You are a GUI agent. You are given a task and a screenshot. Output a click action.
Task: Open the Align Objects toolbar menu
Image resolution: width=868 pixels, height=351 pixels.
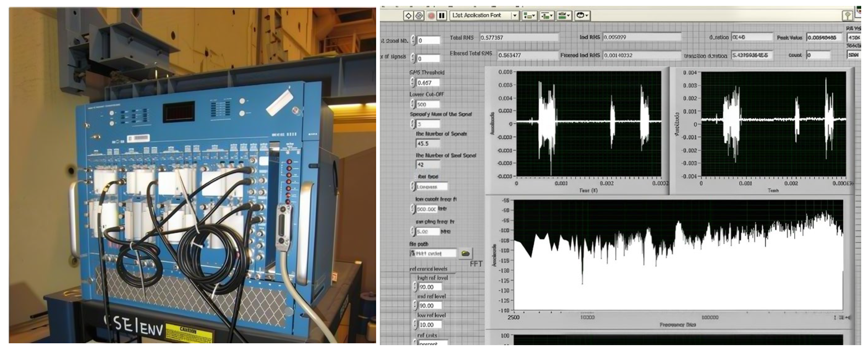(529, 15)
